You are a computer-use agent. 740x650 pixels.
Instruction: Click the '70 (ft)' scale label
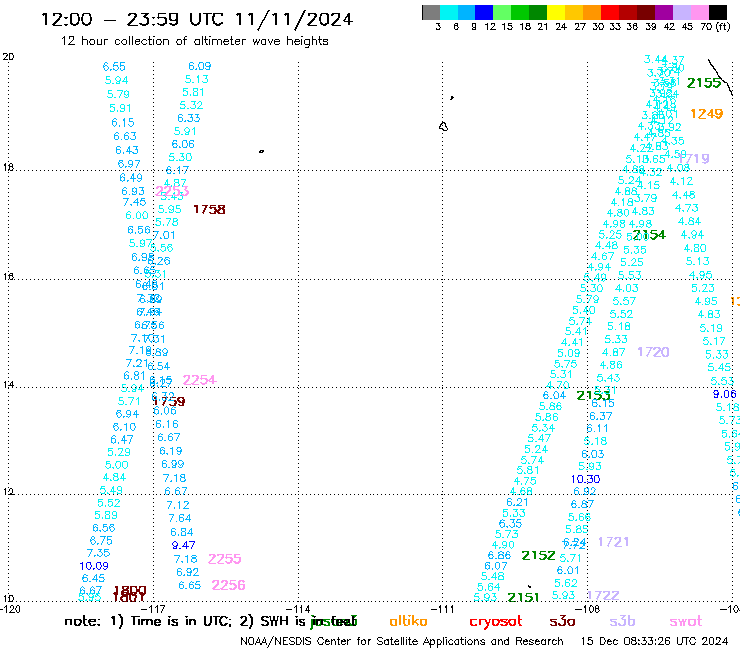click(715, 26)
